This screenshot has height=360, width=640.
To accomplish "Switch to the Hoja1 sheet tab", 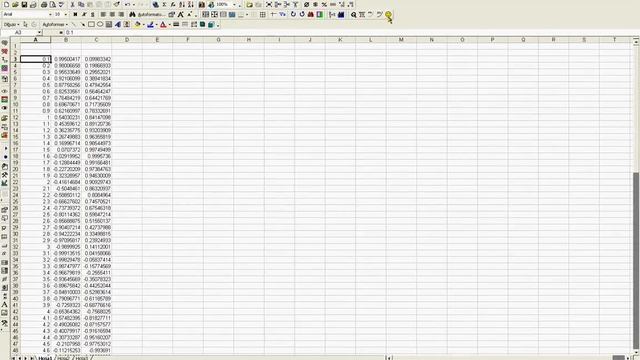I will (45, 358).
